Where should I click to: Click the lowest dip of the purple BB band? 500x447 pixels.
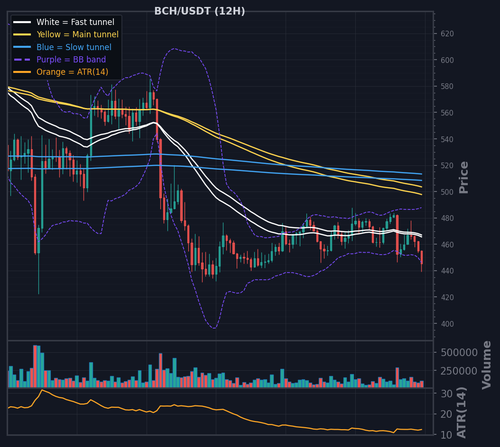(x=214, y=328)
